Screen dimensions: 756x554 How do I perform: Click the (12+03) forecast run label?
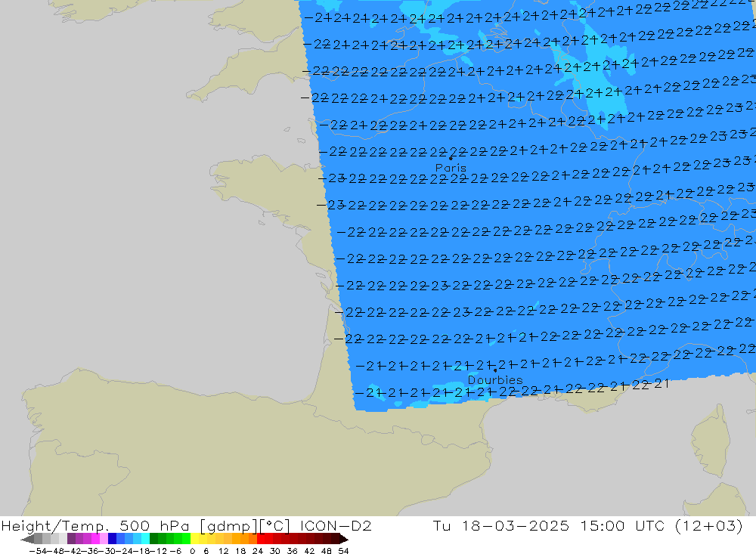[x=709, y=525]
